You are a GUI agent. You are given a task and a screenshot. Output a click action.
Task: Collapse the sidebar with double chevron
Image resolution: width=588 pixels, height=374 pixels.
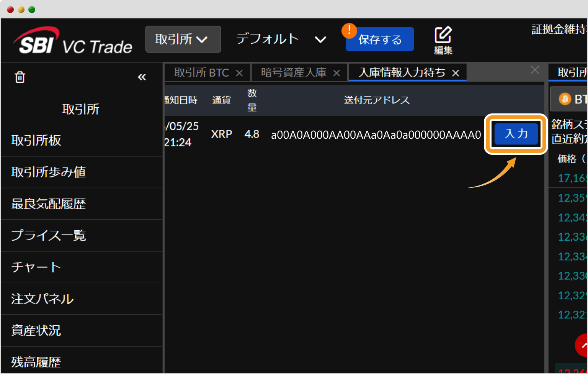pos(142,77)
